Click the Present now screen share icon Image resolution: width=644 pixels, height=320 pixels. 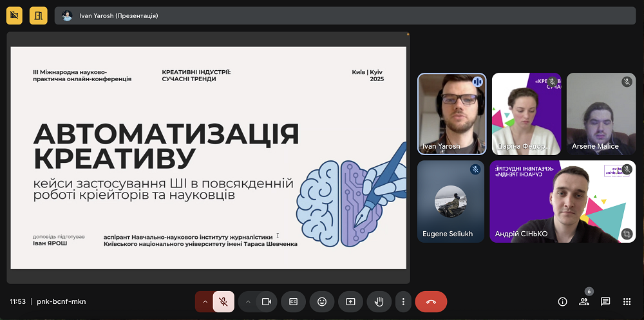[x=350, y=301]
